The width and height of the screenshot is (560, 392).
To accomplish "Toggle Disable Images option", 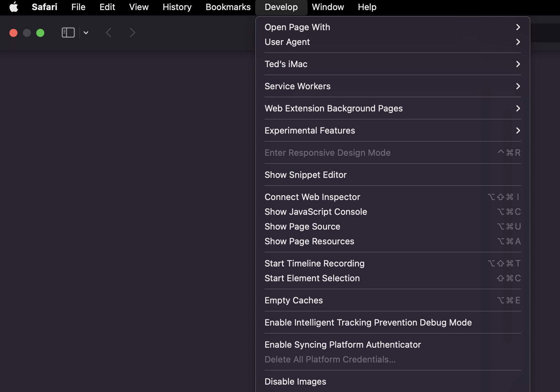I will tap(392, 382).
